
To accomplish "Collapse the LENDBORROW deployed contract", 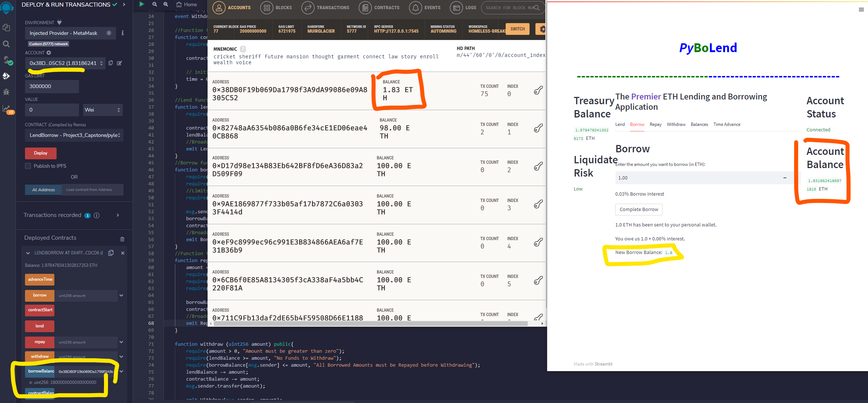I will tap(28, 253).
